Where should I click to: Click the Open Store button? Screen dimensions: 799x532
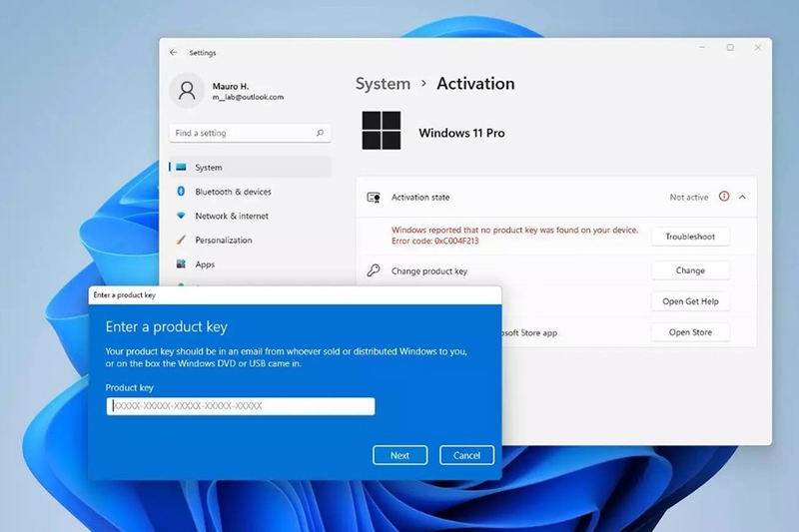[690, 332]
